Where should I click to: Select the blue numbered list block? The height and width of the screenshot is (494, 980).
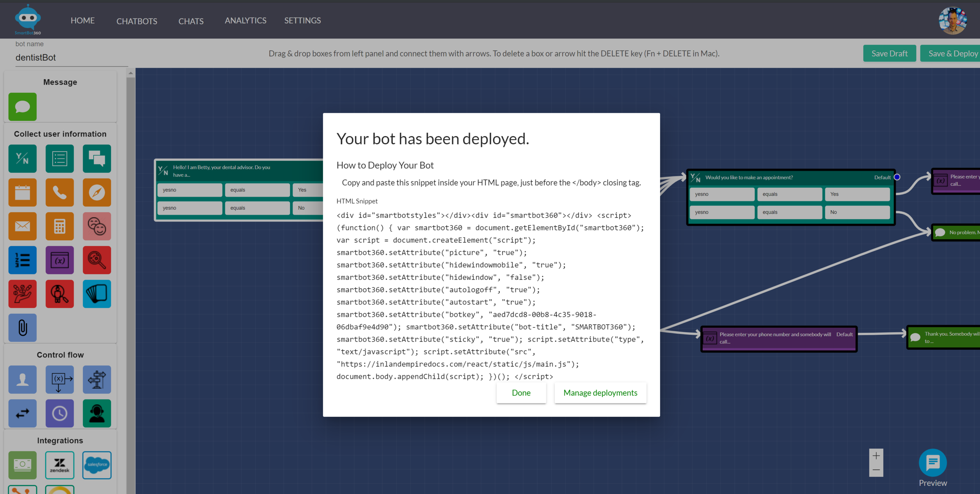22,260
